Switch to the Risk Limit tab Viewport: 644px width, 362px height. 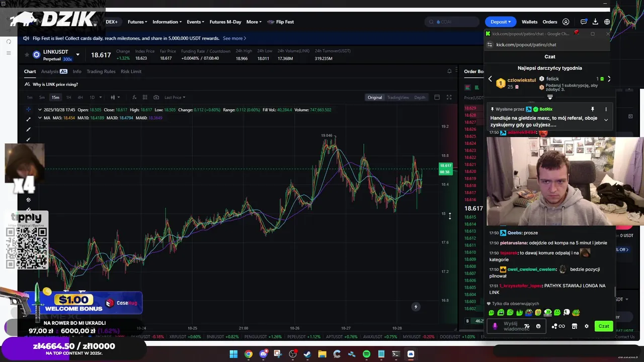131,71
